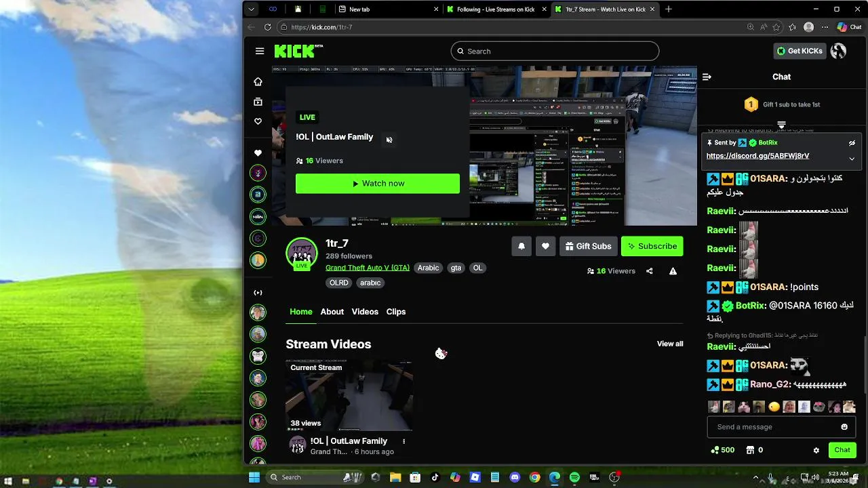The image size is (868, 488).
Task: Toggle stream notifications bell
Action: [521, 246]
